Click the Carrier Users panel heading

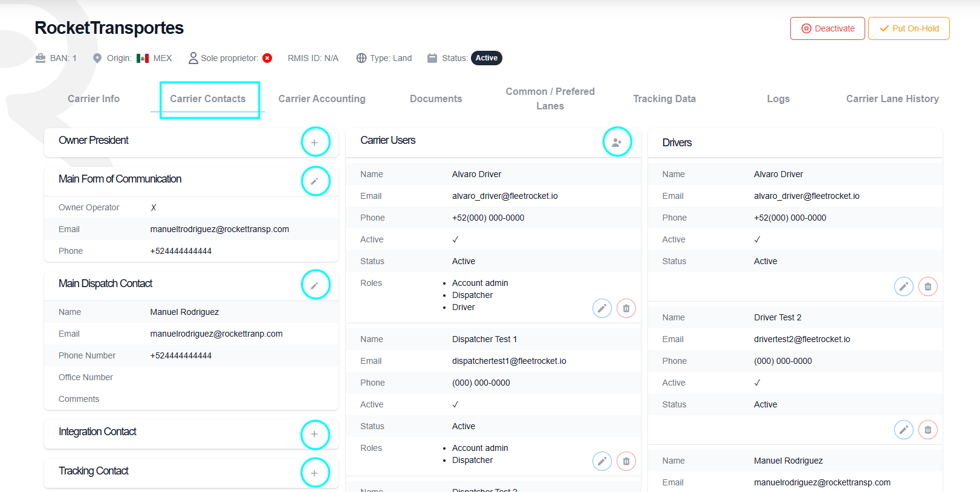388,140
